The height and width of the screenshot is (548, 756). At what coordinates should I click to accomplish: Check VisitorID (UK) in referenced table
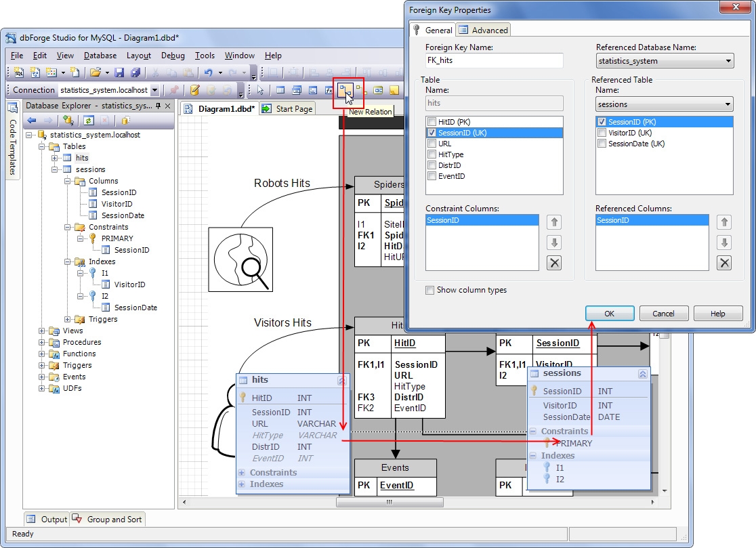point(602,133)
